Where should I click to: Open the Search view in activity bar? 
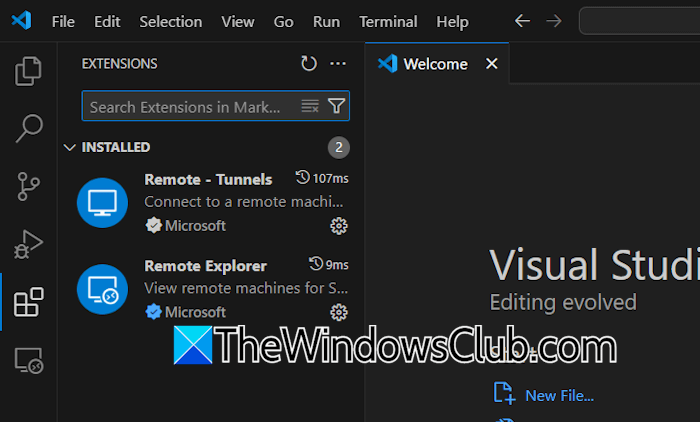(x=29, y=128)
